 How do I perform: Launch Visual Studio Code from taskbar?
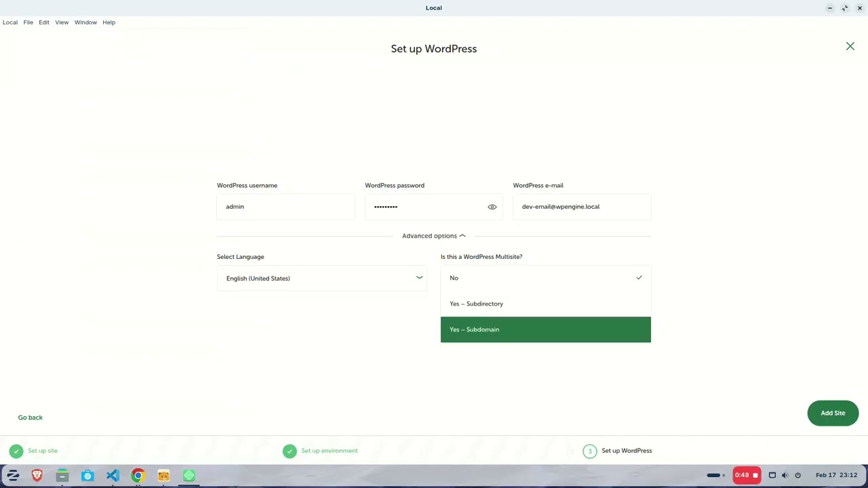tap(113, 475)
